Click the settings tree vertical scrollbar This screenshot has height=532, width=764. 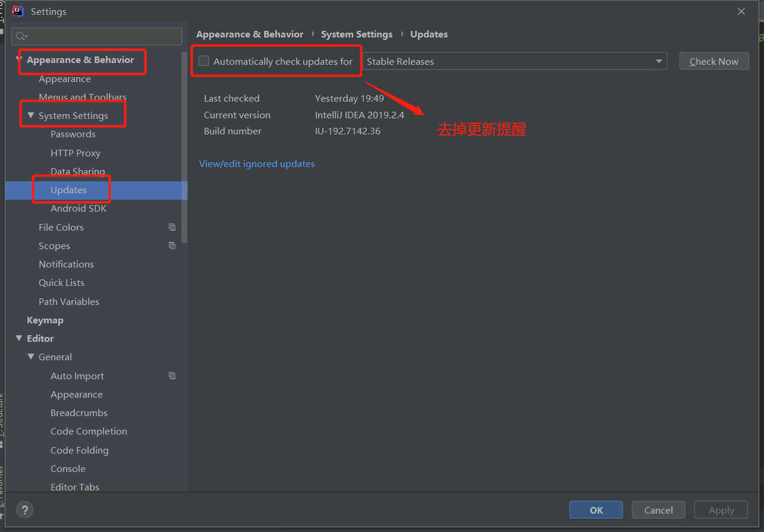click(x=184, y=147)
